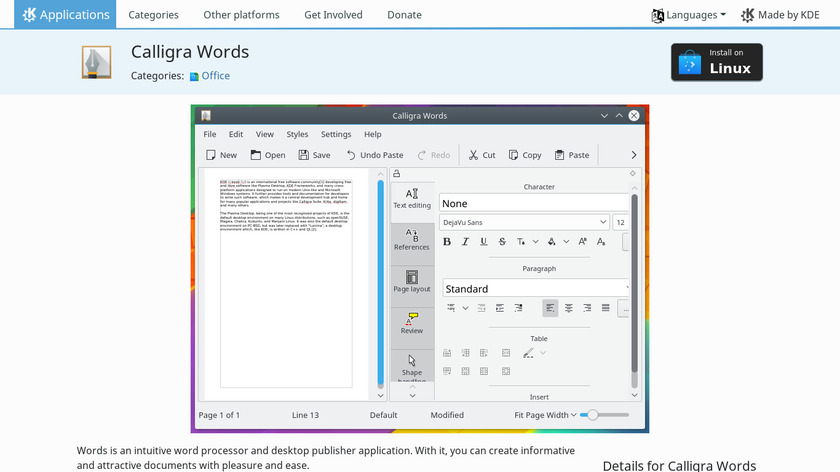The height and width of the screenshot is (472, 840).
Task: Open the Fit Page Width zoom dropdown
Action: (545, 415)
